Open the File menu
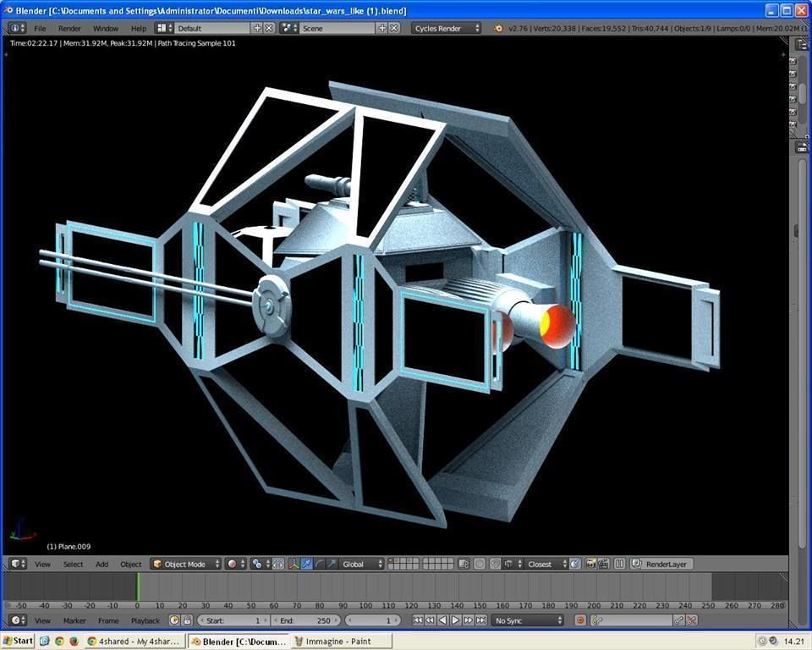This screenshot has height=650, width=812. (40, 29)
